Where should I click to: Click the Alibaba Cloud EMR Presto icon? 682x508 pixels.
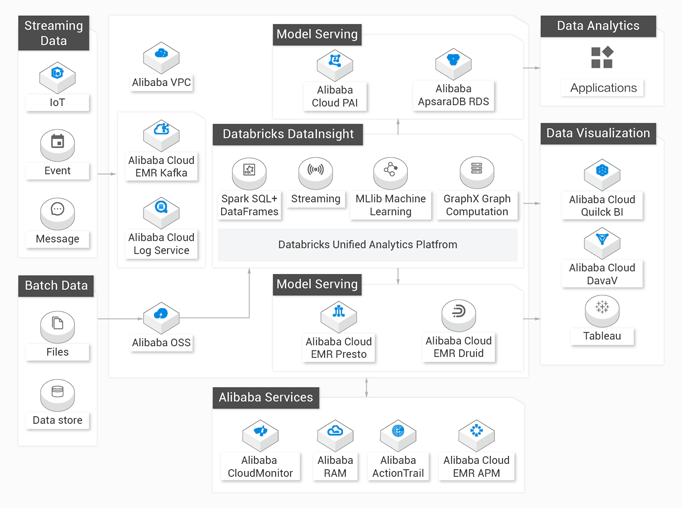[x=339, y=317]
